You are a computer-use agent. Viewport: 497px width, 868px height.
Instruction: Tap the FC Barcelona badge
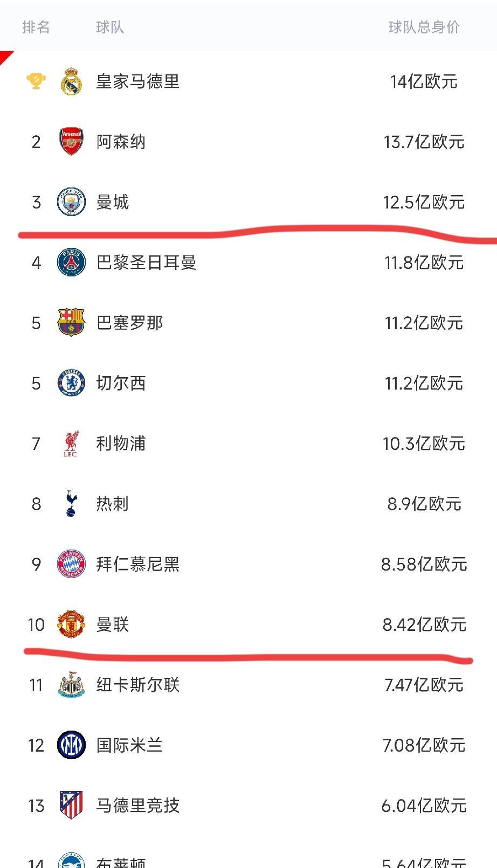pyautogui.click(x=71, y=323)
